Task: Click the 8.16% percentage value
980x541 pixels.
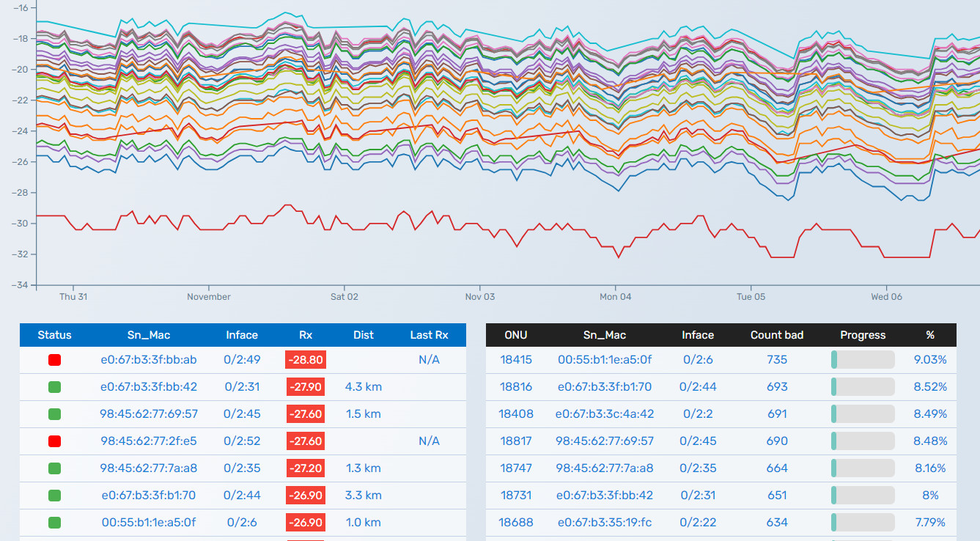Action: click(930, 468)
